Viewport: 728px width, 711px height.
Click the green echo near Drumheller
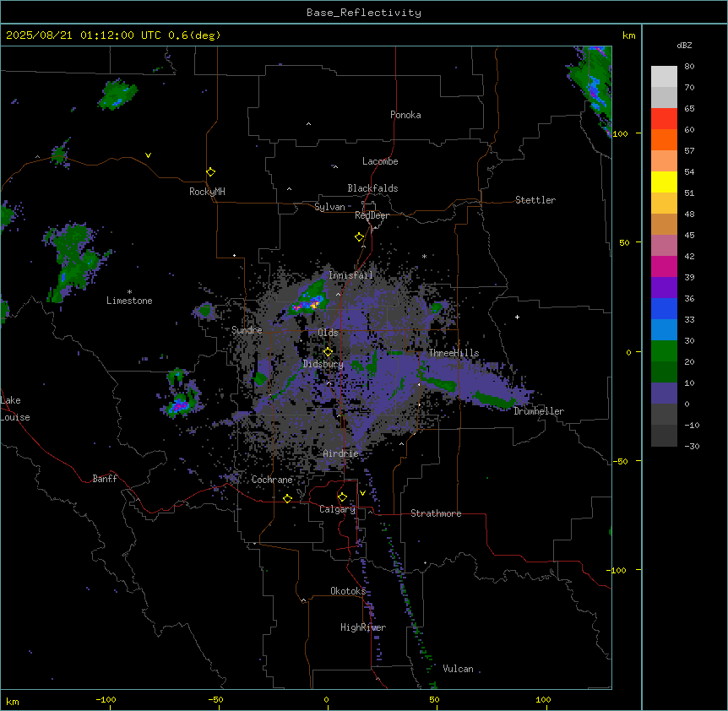click(494, 400)
